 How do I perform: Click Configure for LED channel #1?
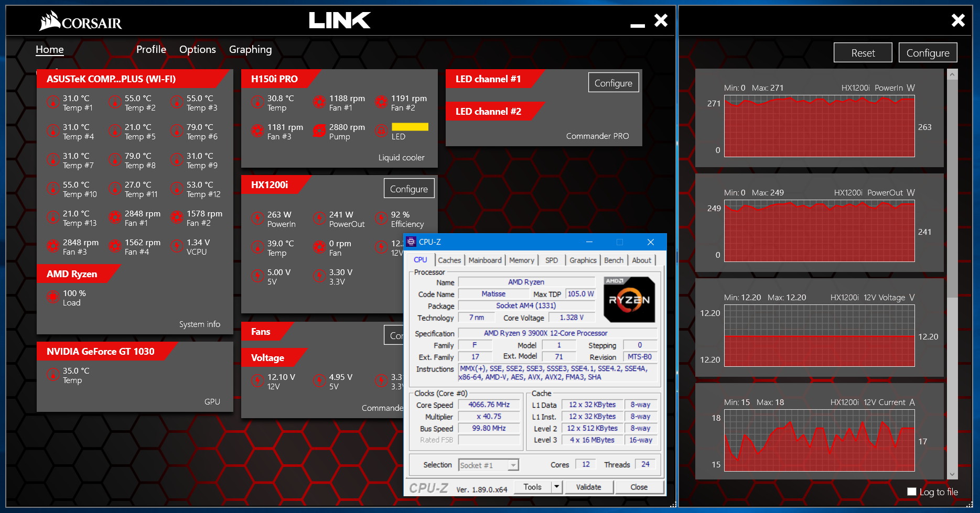tap(613, 82)
